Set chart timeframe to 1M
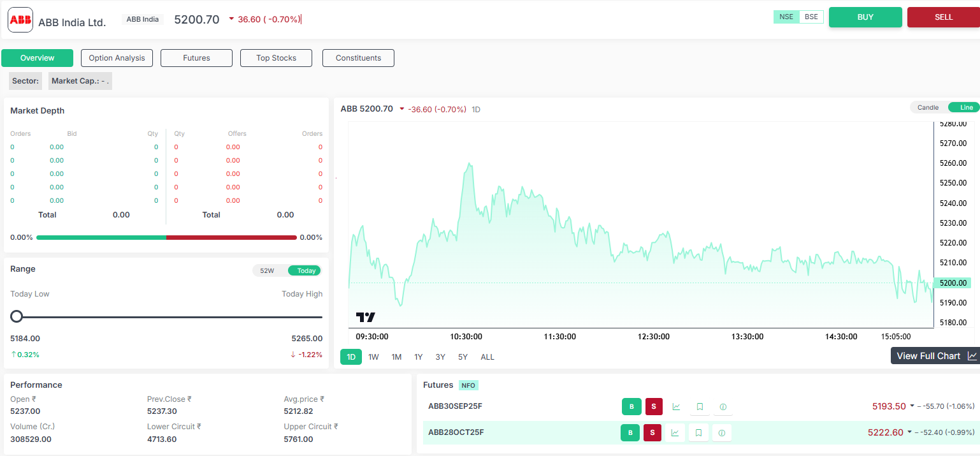This screenshot has height=456, width=980. coord(396,357)
